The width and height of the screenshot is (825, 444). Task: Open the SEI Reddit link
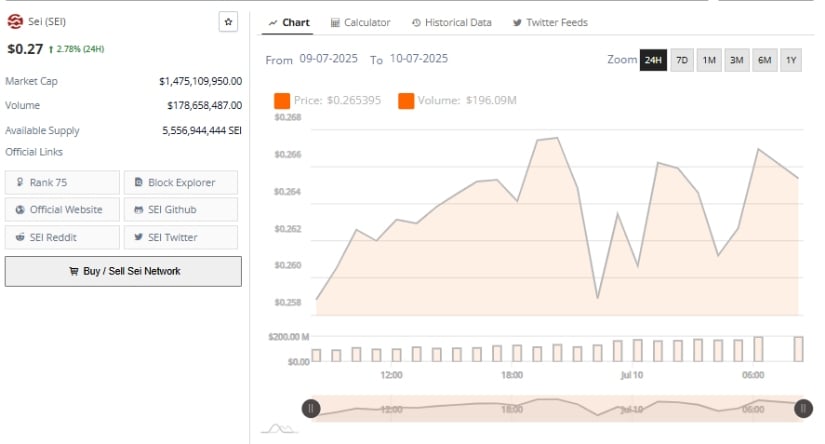click(63, 237)
